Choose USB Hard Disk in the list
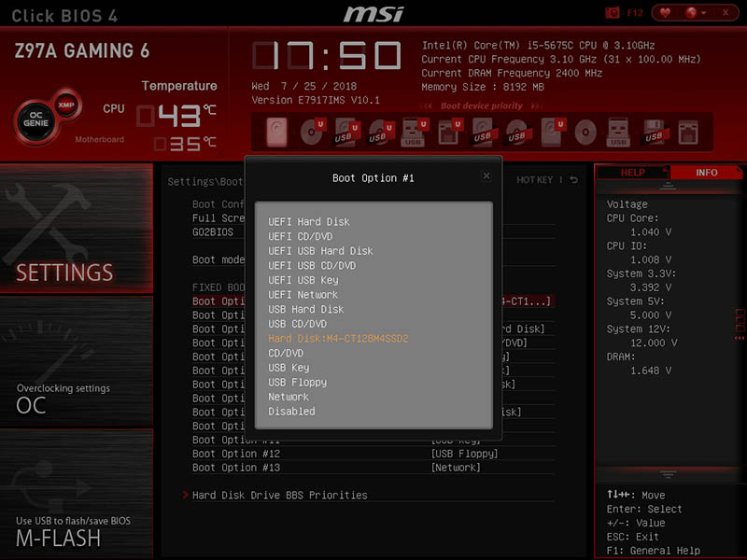Screen dimensions: 747x560 coord(305,310)
